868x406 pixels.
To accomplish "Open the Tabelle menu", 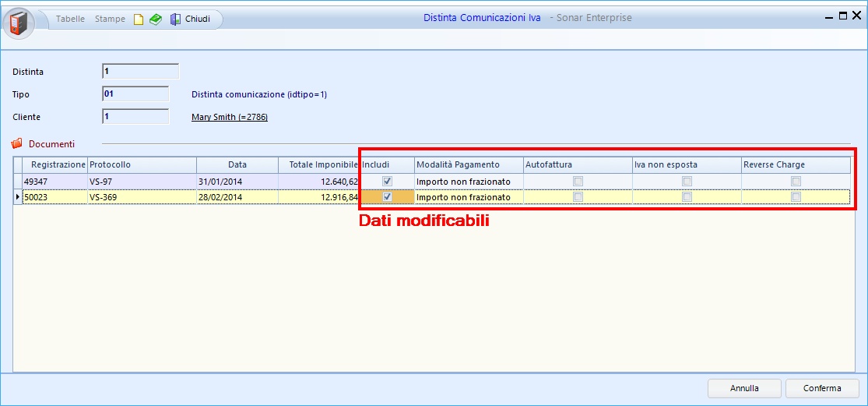I will [70, 19].
